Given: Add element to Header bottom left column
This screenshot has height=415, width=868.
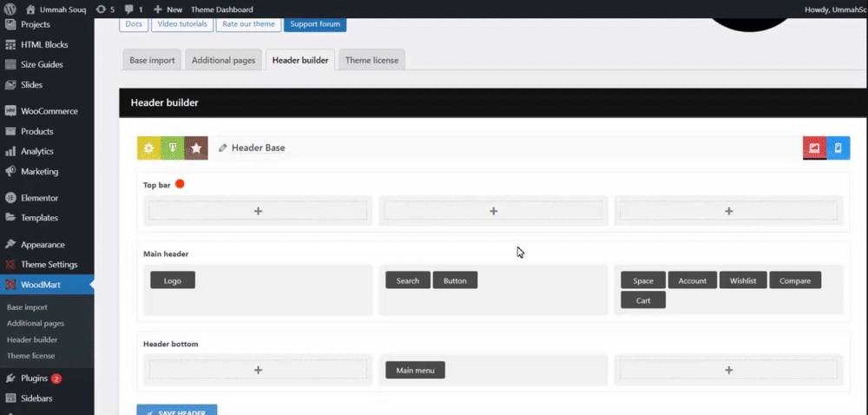Looking at the screenshot, I should point(258,370).
